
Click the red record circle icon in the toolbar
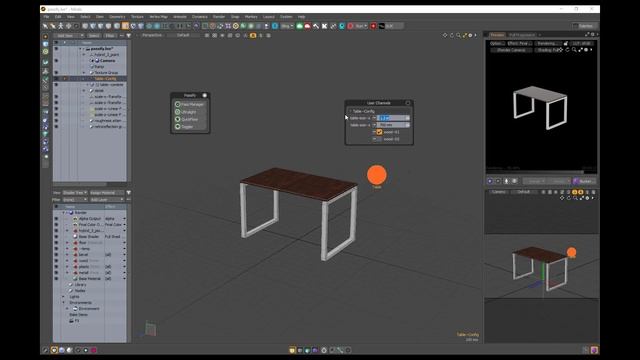coord(350,26)
